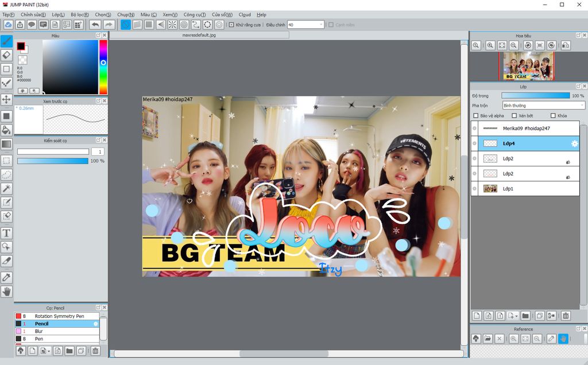The image size is (588, 365).
Task: Open the Cửa sổ menu
Action: pos(222,14)
